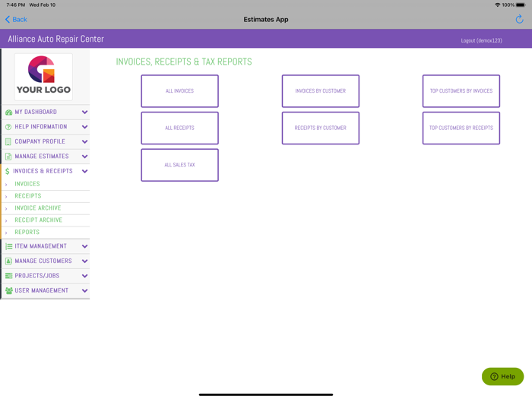Expand the User Management chevron

pos(85,291)
